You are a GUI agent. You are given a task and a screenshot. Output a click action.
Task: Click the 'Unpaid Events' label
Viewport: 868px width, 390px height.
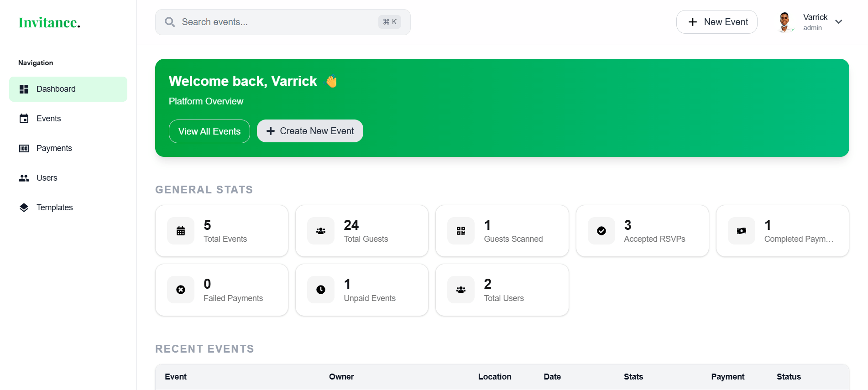pyautogui.click(x=370, y=298)
